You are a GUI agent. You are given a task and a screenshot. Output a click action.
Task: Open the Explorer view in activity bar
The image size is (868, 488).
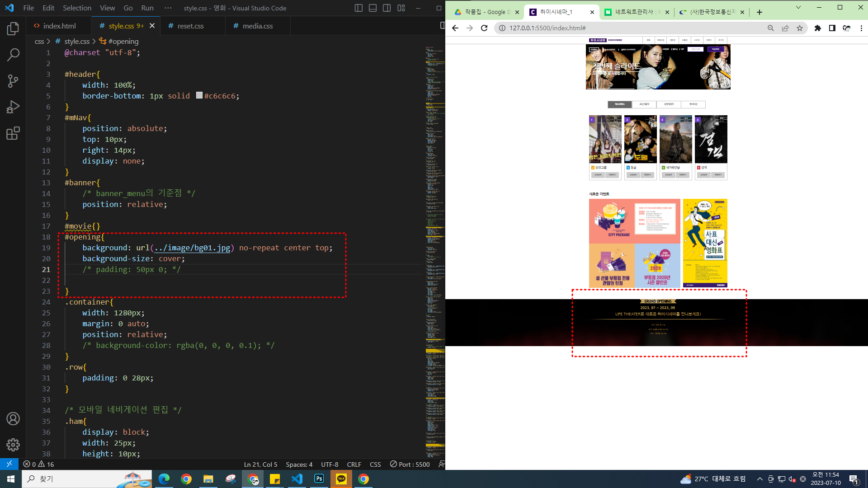point(13,29)
